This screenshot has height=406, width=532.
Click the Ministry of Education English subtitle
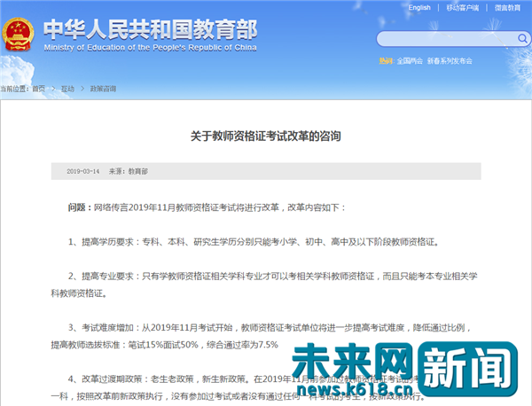151,48
